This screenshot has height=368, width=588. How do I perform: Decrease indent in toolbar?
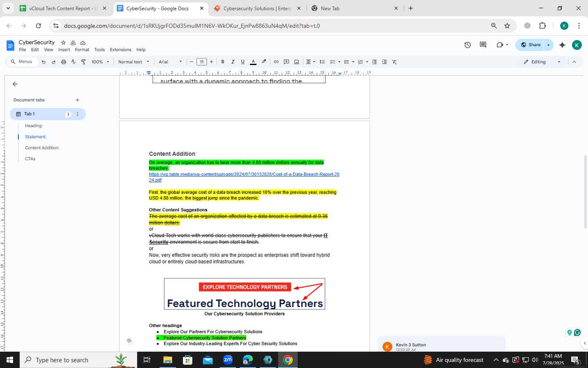(374, 62)
